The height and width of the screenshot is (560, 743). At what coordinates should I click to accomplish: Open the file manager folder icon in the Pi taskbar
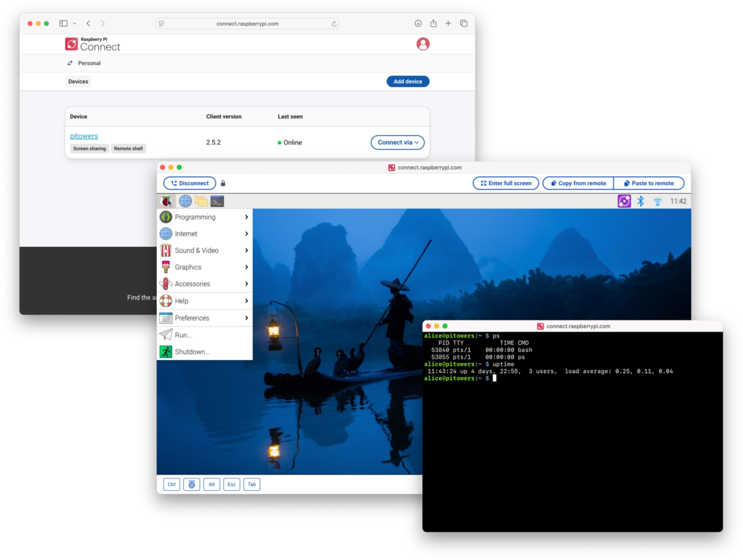coord(201,201)
